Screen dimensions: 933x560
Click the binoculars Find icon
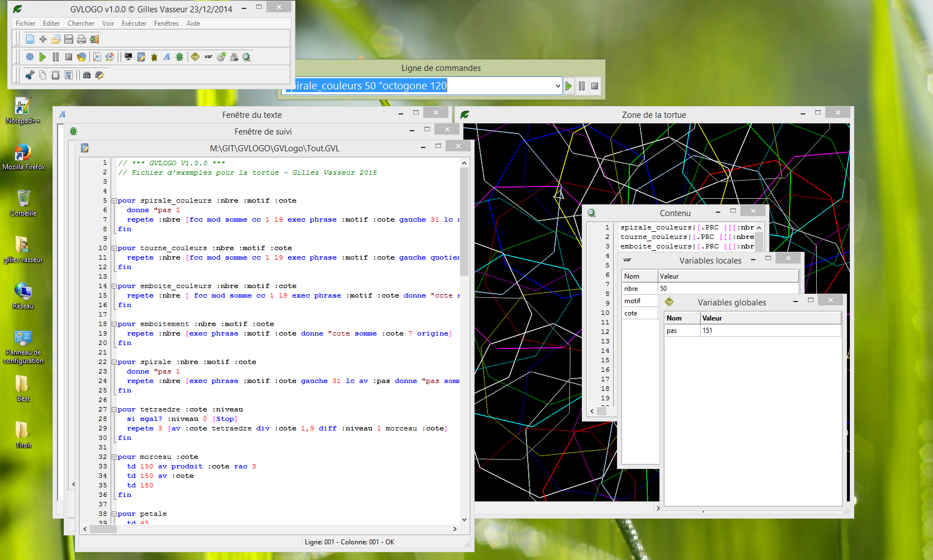(x=87, y=75)
